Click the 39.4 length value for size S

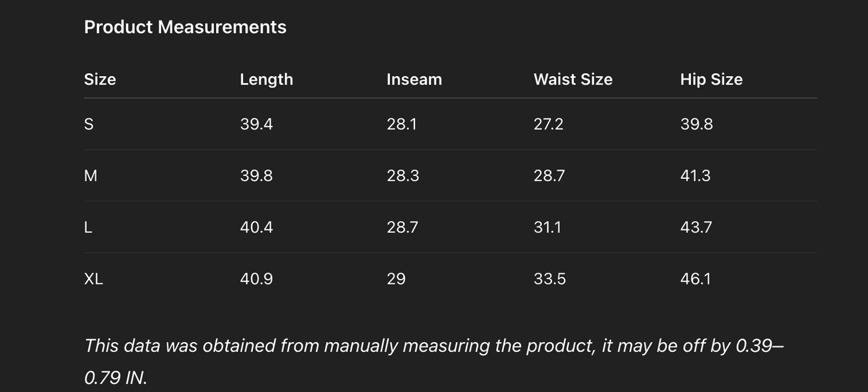click(x=256, y=124)
